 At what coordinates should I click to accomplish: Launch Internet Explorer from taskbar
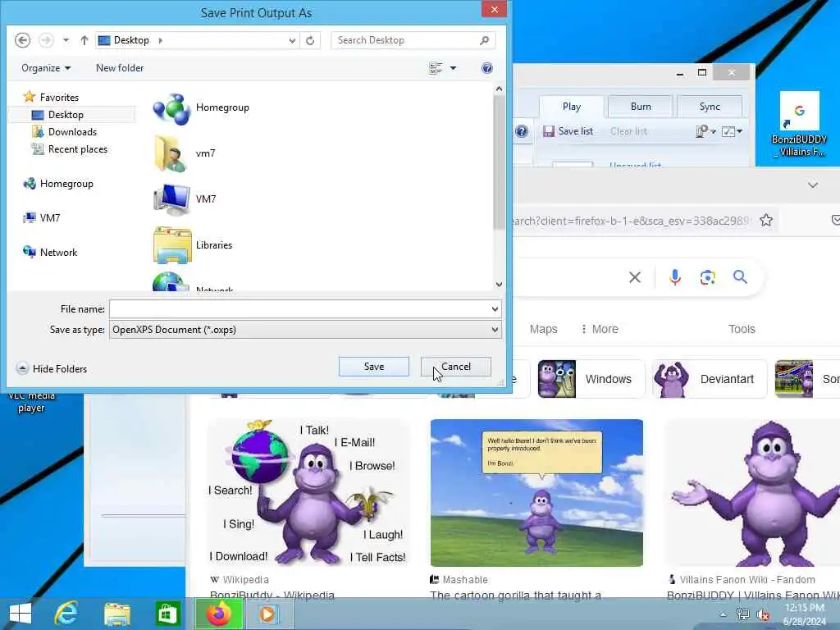pos(66,614)
